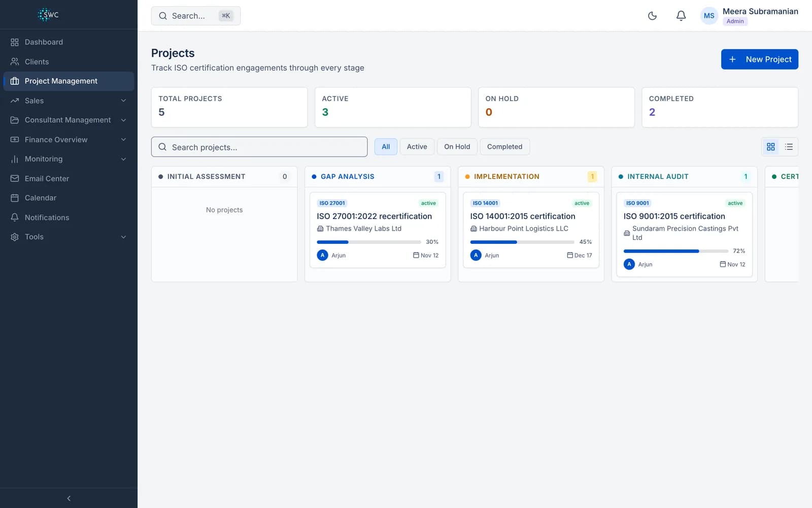Click the 72% progress bar
Screen dimensions: 812x508
[x=675, y=251]
